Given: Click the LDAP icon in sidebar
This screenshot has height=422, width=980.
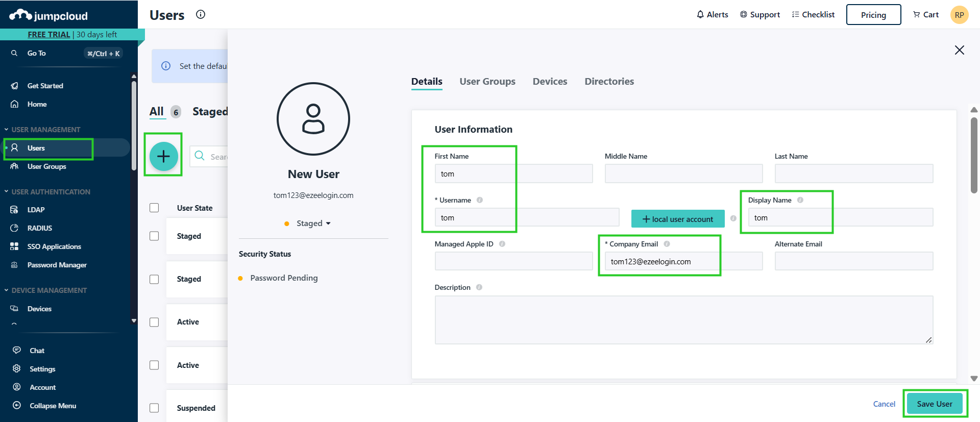Looking at the screenshot, I should (x=14, y=210).
